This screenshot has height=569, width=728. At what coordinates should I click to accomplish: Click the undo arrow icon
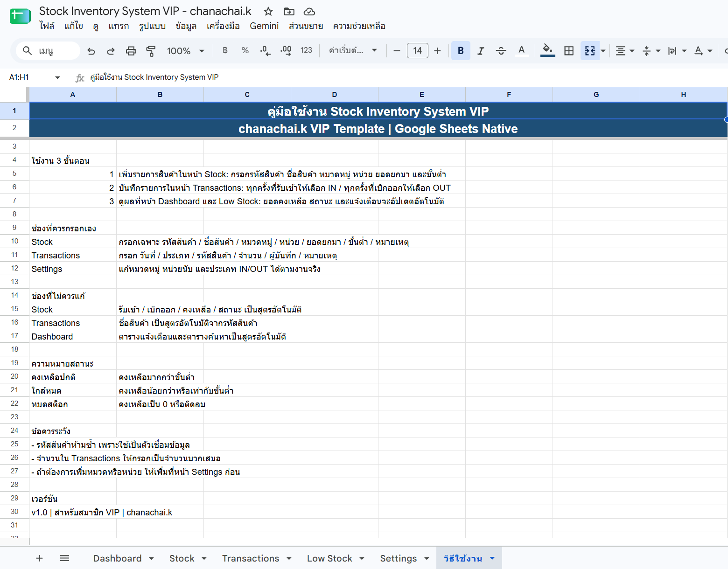(91, 51)
